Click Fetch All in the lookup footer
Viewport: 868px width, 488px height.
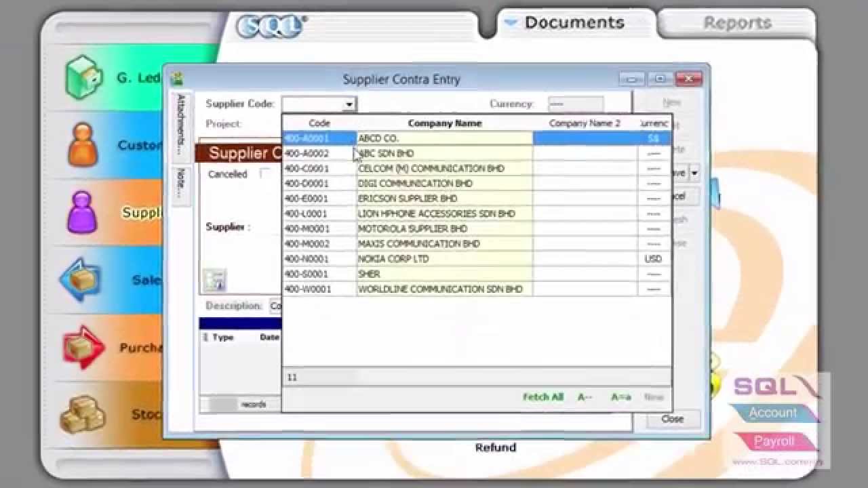coord(543,397)
